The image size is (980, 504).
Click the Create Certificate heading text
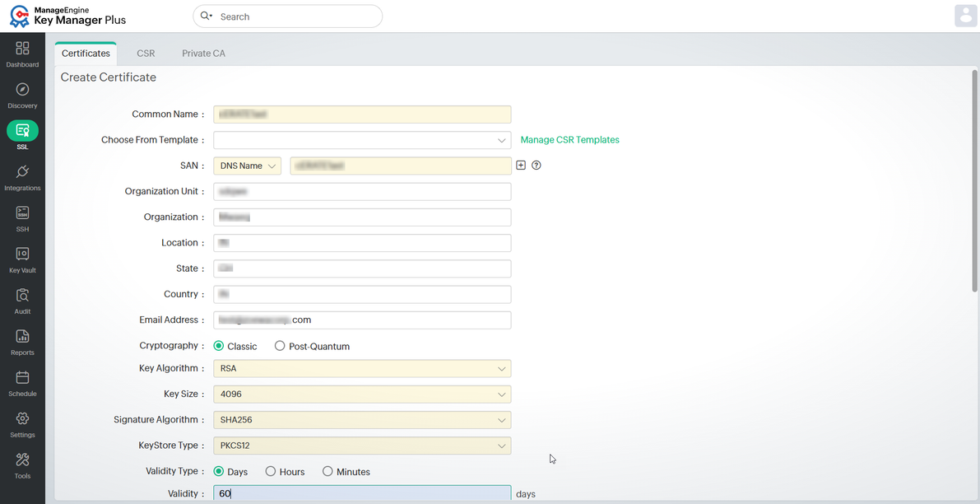tap(108, 77)
